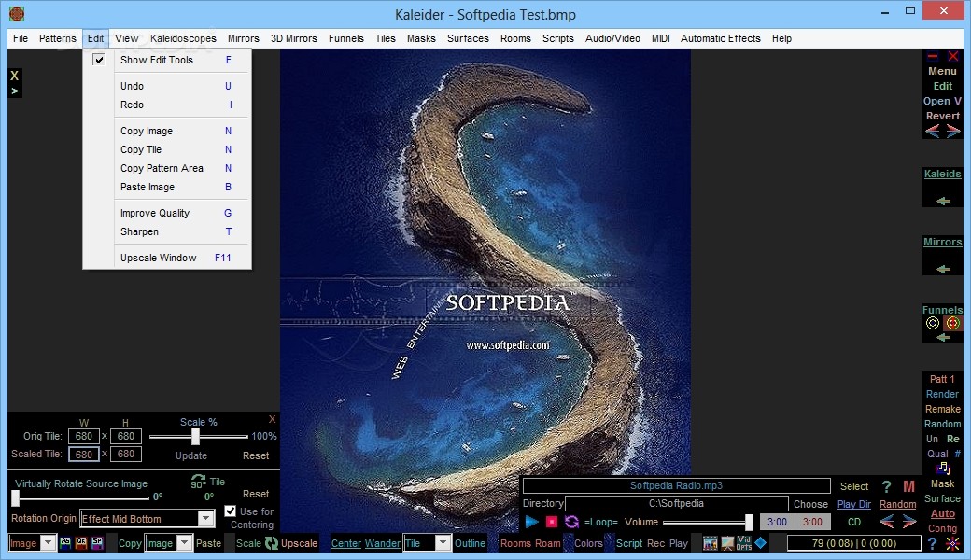Click the blue question mark help icon
Image resolution: width=971 pixels, height=560 pixels.
[932, 543]
